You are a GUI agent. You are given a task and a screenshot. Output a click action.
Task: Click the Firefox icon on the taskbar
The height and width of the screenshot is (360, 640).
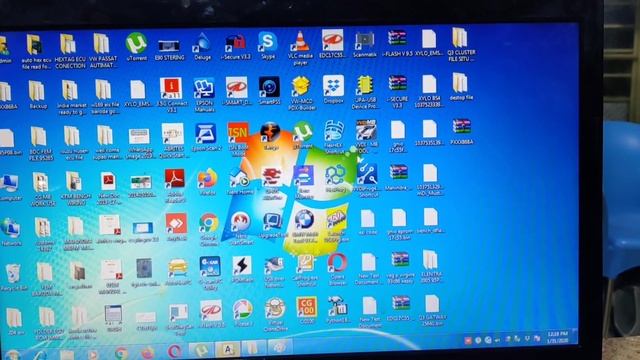(x=148, y=352)
